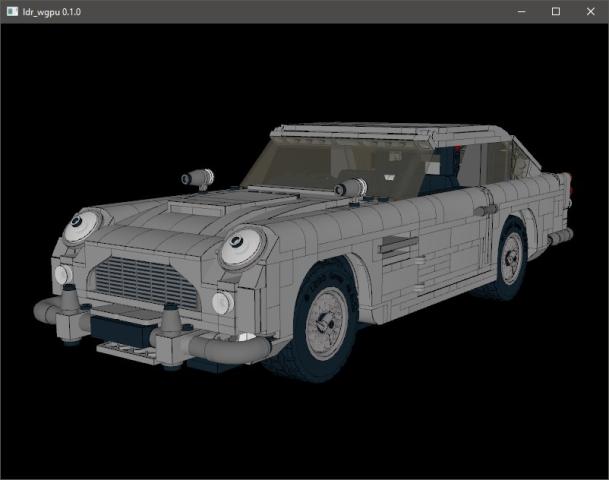
Task: Click the ldr_wgpu app icon in title bar
Action: coord(12,12)
